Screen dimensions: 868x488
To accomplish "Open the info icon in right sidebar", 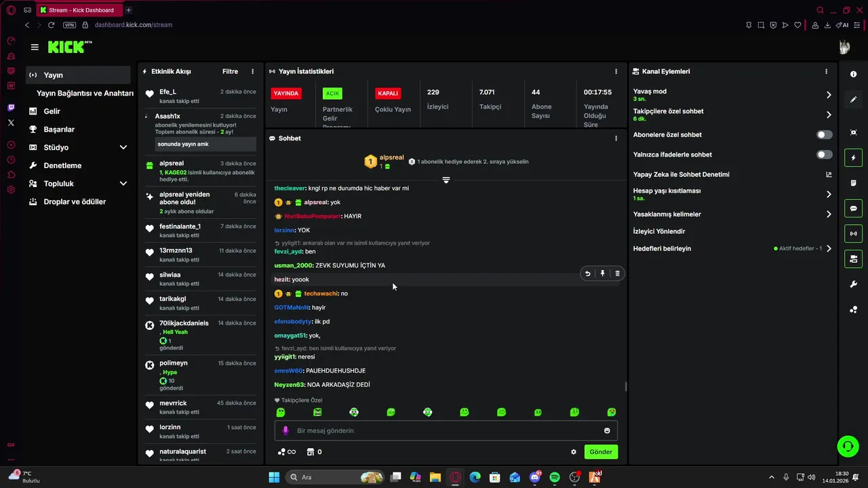I will tap(853, 74).
